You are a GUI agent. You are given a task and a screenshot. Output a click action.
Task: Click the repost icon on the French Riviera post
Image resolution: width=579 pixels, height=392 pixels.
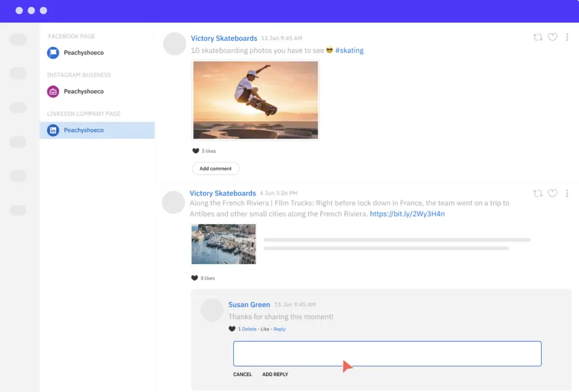tap(538, 194)
